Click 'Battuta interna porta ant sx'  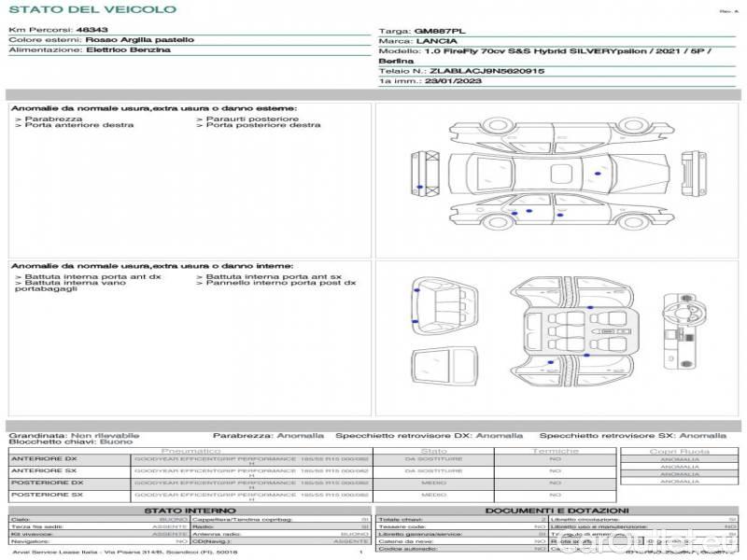(269, 276)
